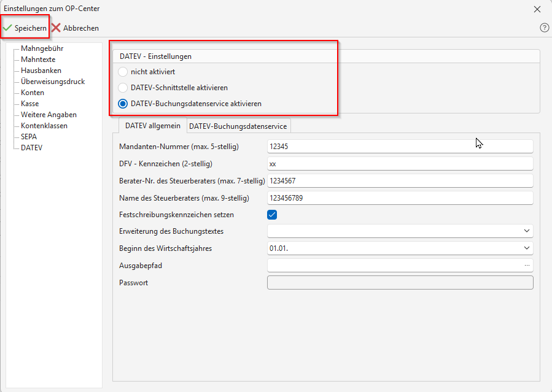The height and width of the screenshot is (392, 552).
Task: Open DATEV in the settings tree
Action: click(31, 148)
